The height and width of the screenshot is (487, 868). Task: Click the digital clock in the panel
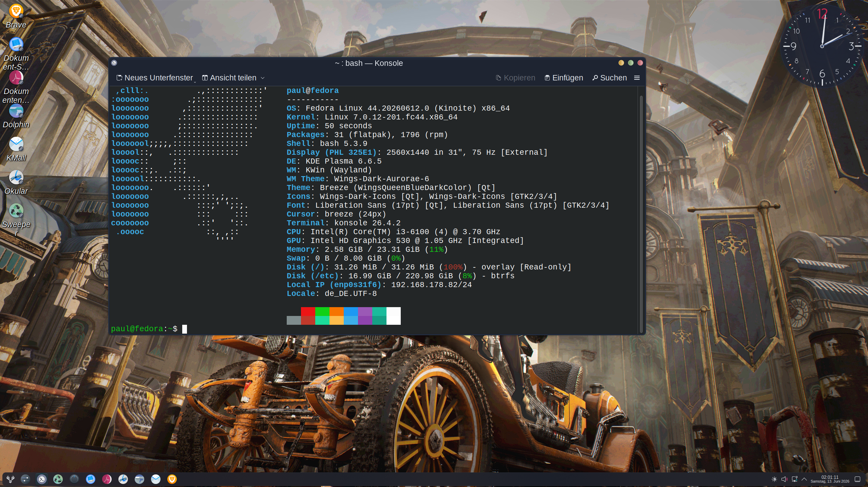pos(830,479)
